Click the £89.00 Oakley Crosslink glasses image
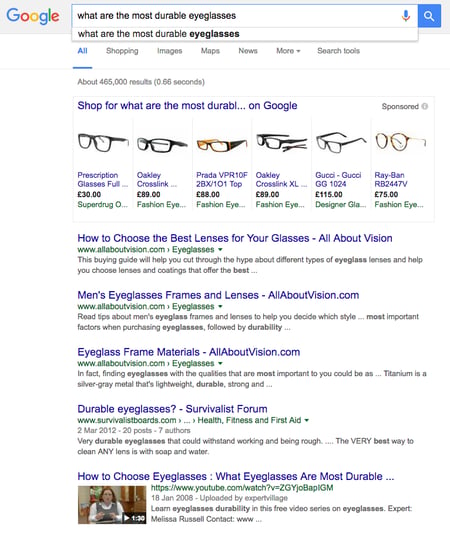 click(x=162, y=144)
